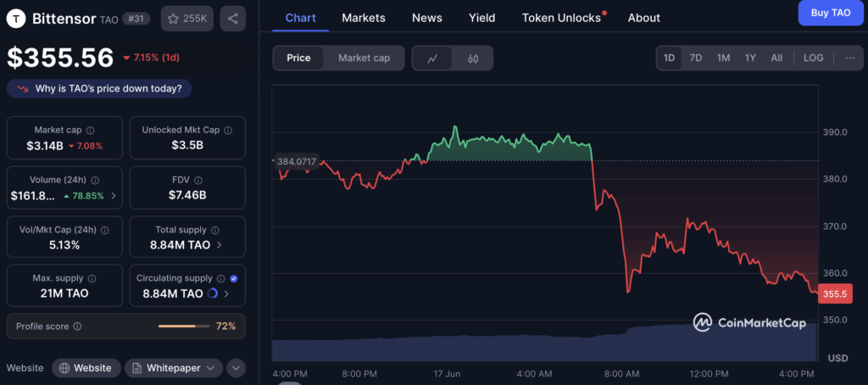The image size is (868, 385).
Task: Click the $355.56 price value
Action: pyautogui.click(x=60, y=58)
